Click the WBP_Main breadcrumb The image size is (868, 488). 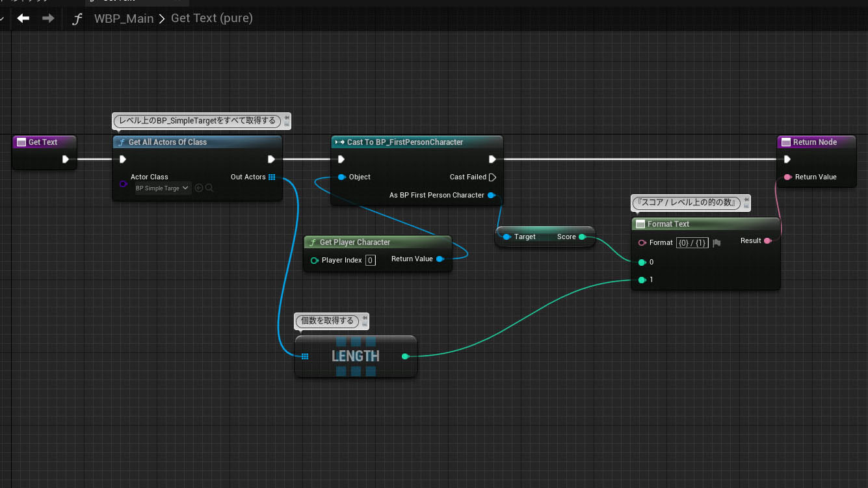click(124, 18)
